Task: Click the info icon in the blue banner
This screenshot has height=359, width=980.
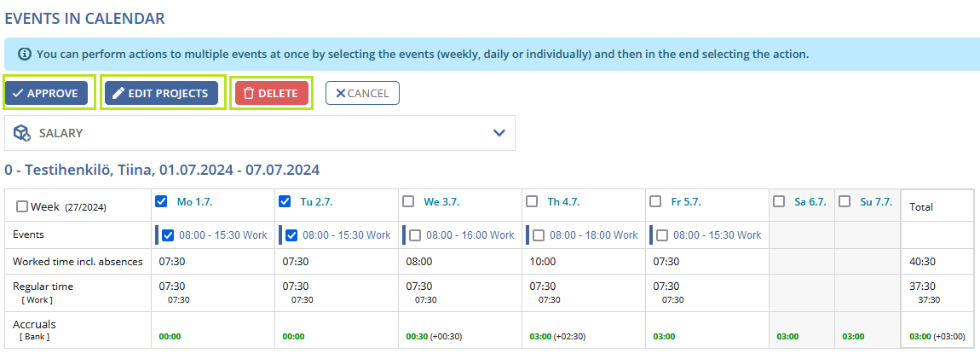Action: click(25, 55)
